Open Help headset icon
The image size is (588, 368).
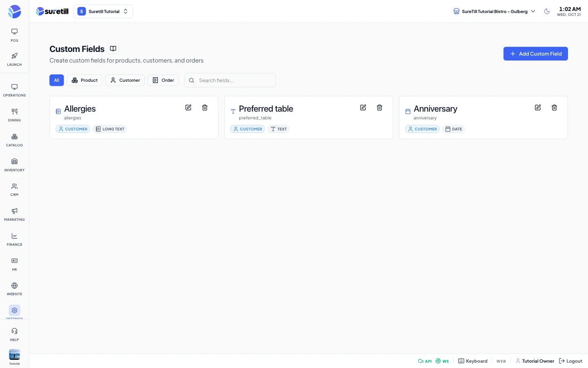pyautogui.click(x=14, y=334)
